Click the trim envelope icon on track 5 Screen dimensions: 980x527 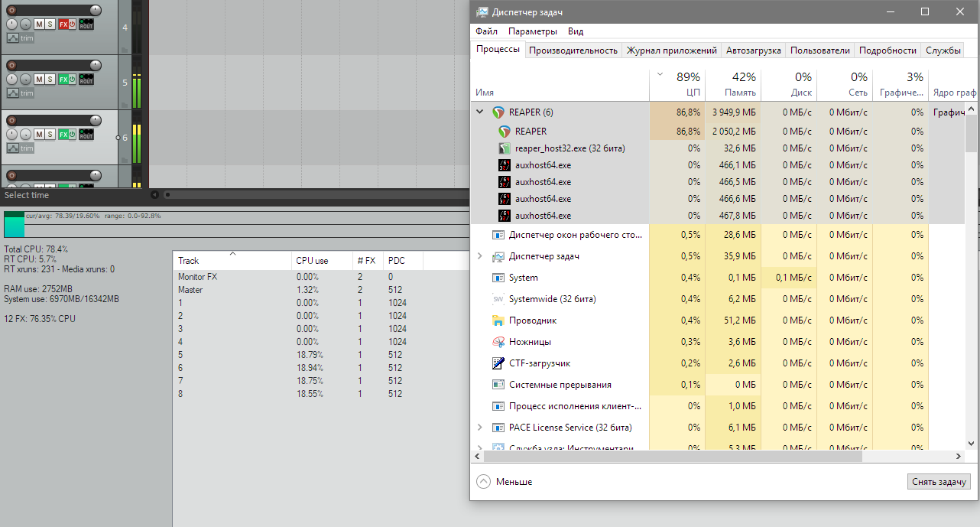[x=13, y=93]
